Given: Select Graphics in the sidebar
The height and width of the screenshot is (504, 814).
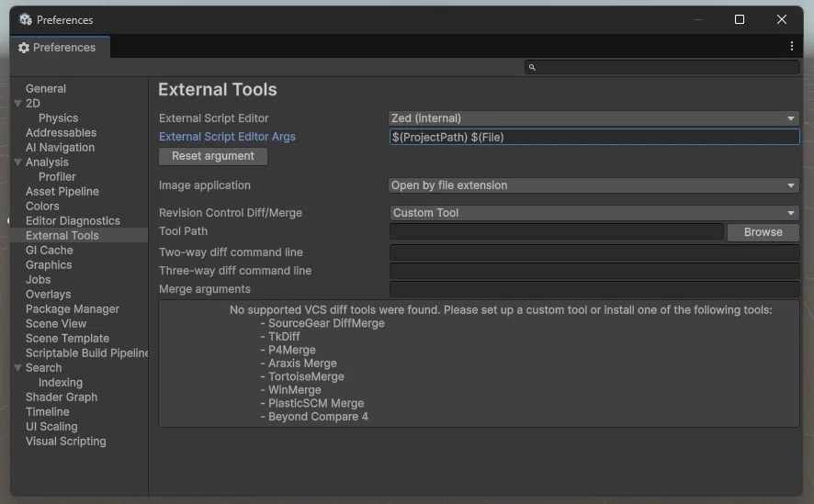Looking at the screenshot, I should [49, 265].
